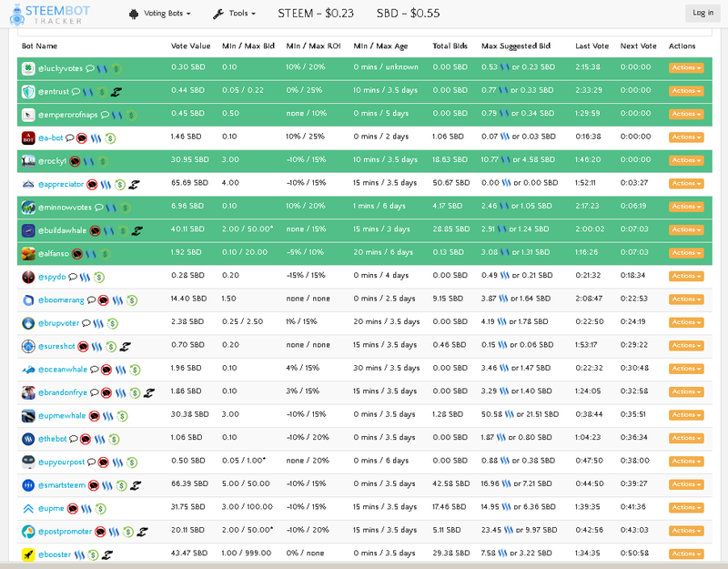The height and width of the screenshot is (569, 728).
Task: Click the Z icon beside @postpromoter
Action: [x=142, y=532]
